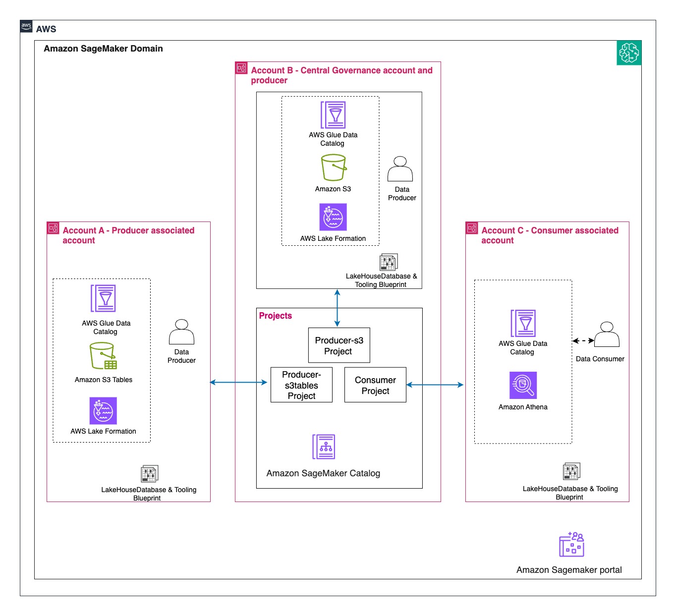Screen dimensions: 676x616
Task: Click the Producer-s3tables Project box
Action: click(301, 385)
